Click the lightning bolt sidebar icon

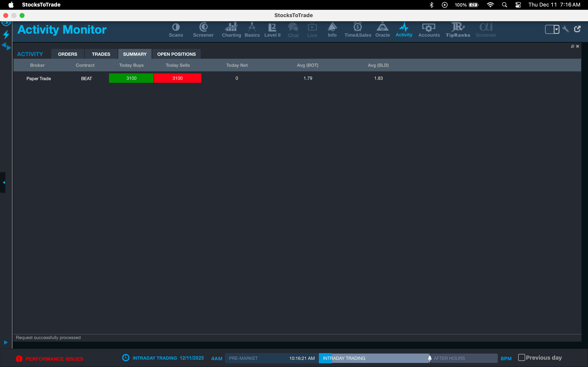6,34
